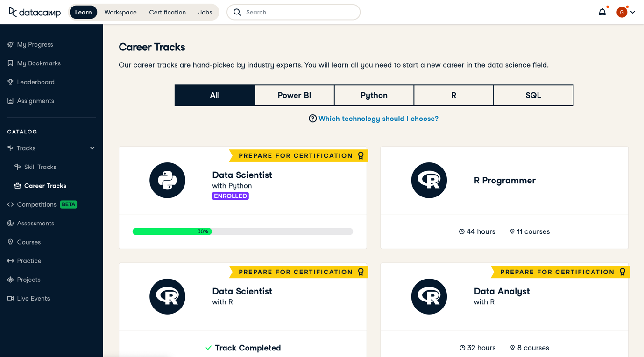Click the My Bookmarks bookmark icon

click(10, 63)
